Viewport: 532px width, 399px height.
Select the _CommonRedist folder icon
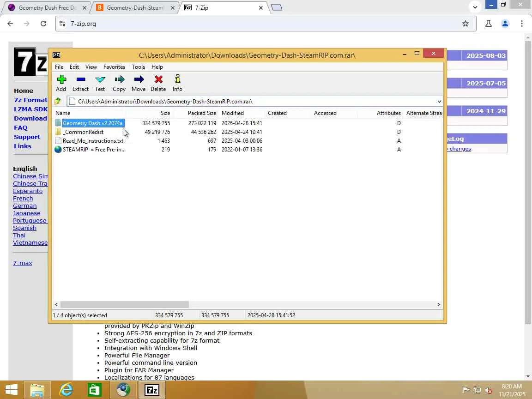click(x=58, y=132)
